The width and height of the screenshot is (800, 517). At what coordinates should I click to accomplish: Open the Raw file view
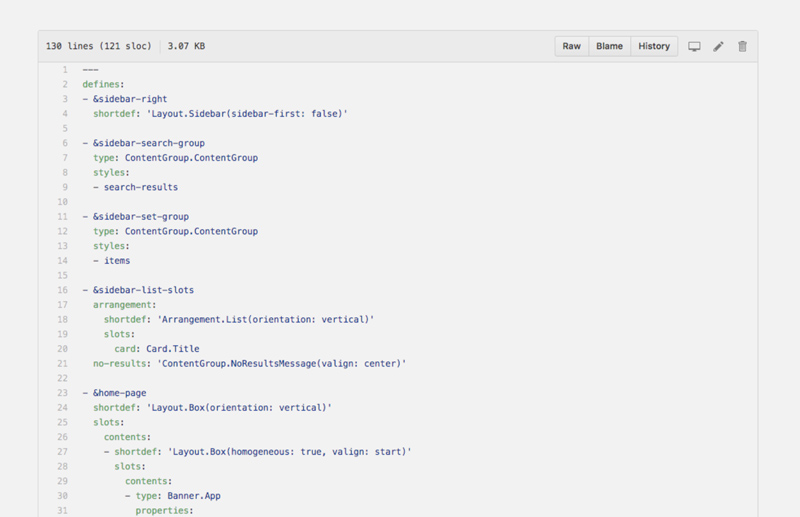point(571,46)
